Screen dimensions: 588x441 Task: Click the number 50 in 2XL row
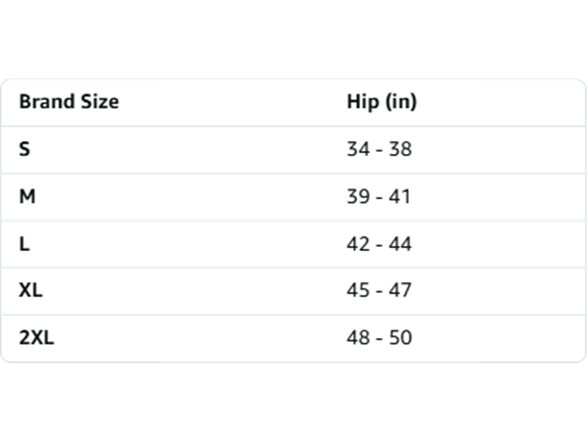(x=400, y=338)
